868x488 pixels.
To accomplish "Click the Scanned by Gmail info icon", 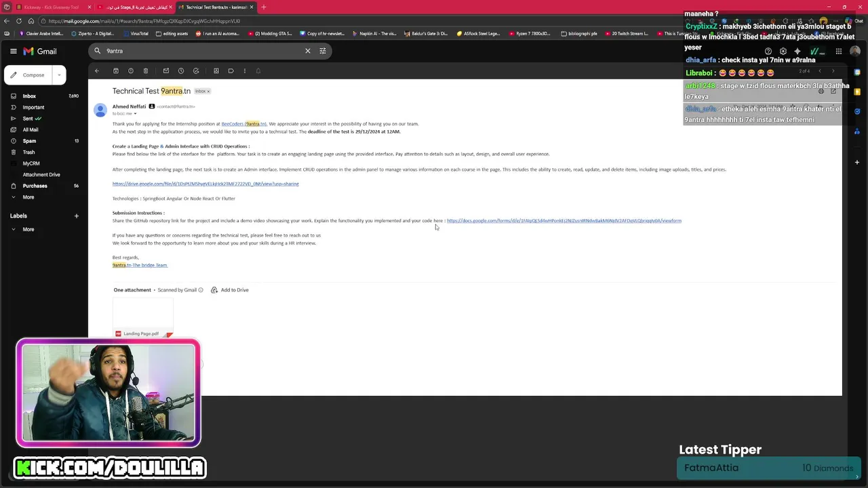I will (x=201, y=290).
